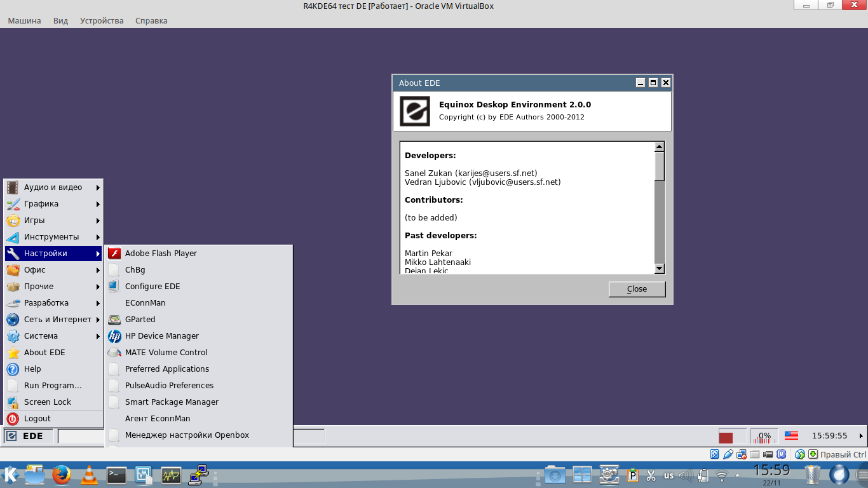868x488 pixels.
Task: Click the CPU monitor showing 0% in EDE panel
Action: [x=764, y=436]
